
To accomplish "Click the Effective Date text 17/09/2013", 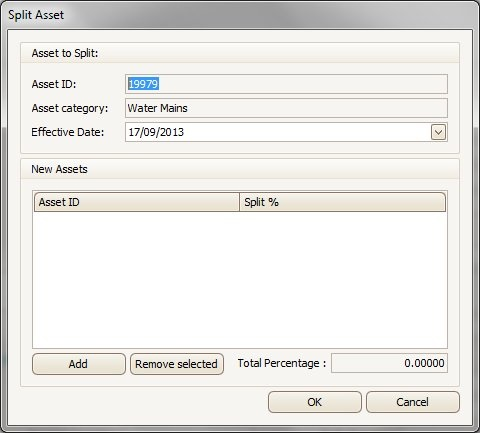I will coord(156,132).
